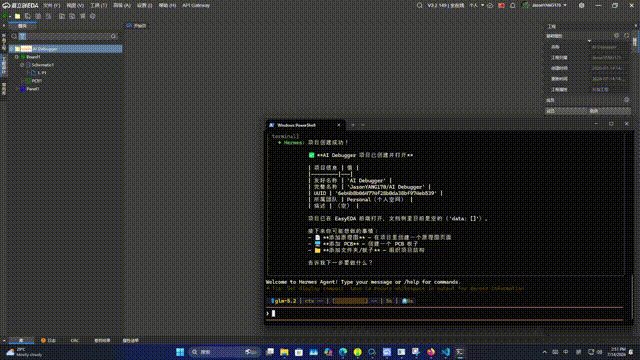Close the Windows PowerShell tab
The height and width of the screenshot is (360, 640).
coord(338,125)
